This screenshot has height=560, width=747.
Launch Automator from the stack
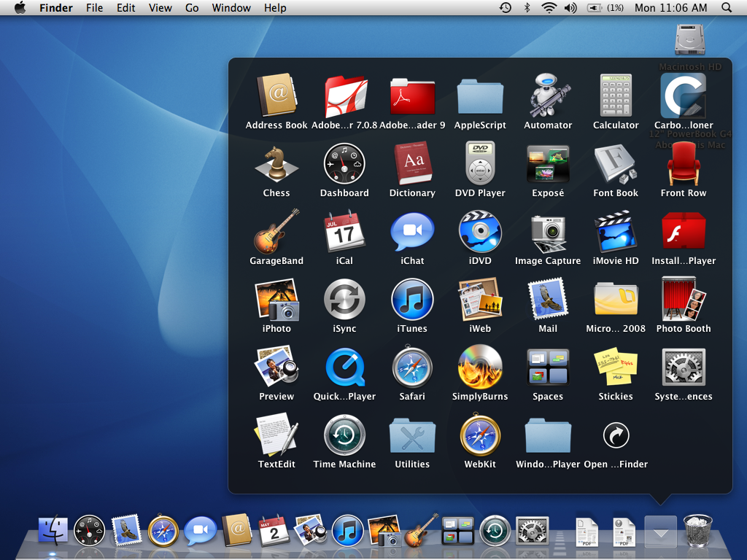548,96
